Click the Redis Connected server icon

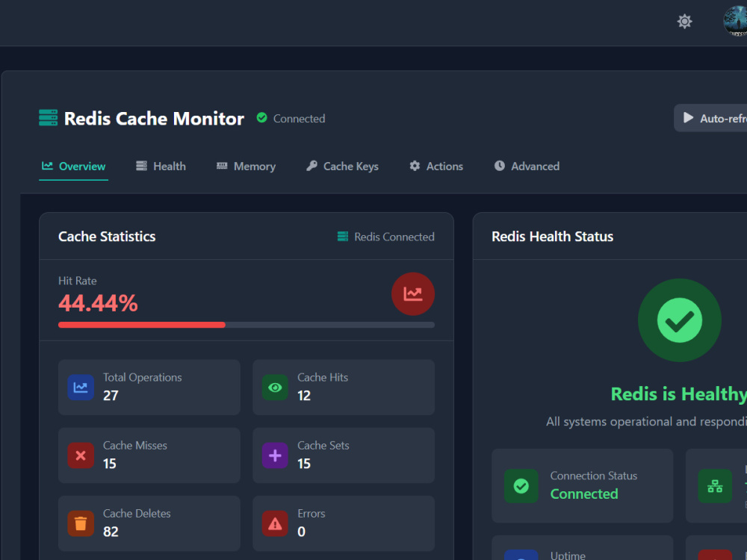coord(343,237)
